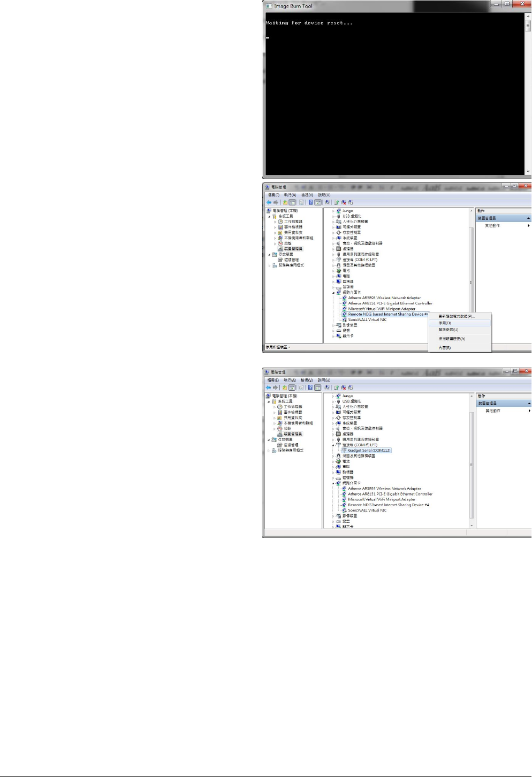Collapse 存放裝置 in Gadget Serial window
Screen dimensions: 532x777
pos(269,439)
